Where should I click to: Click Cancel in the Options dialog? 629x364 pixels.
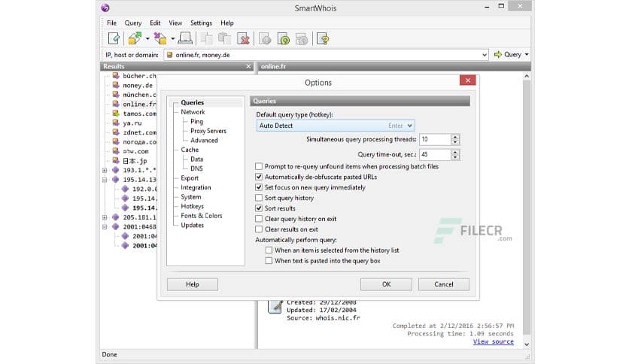[444, 284]
